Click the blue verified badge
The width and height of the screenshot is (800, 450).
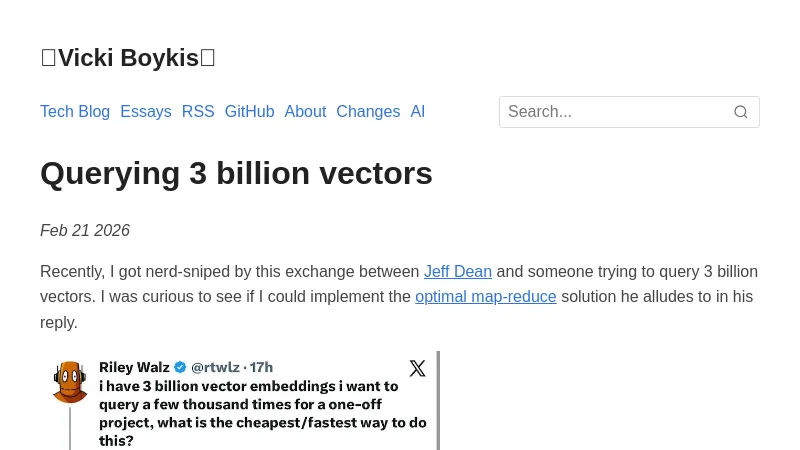pos(180,367)
